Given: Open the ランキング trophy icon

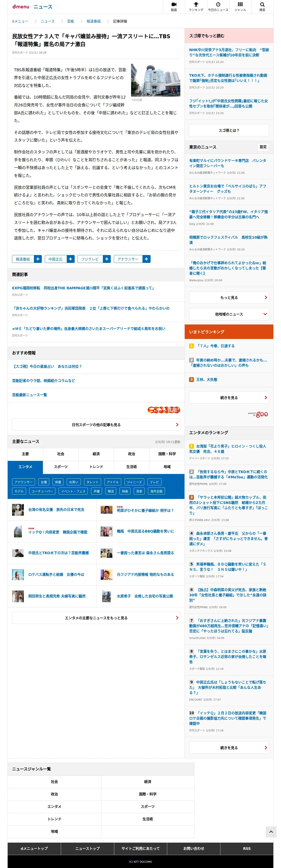Looking at the screenshot, I should pos(196,7).
